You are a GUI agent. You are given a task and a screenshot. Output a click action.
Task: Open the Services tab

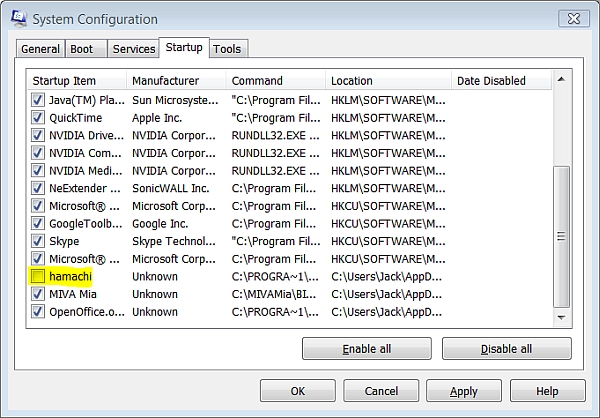click(134, 49)
